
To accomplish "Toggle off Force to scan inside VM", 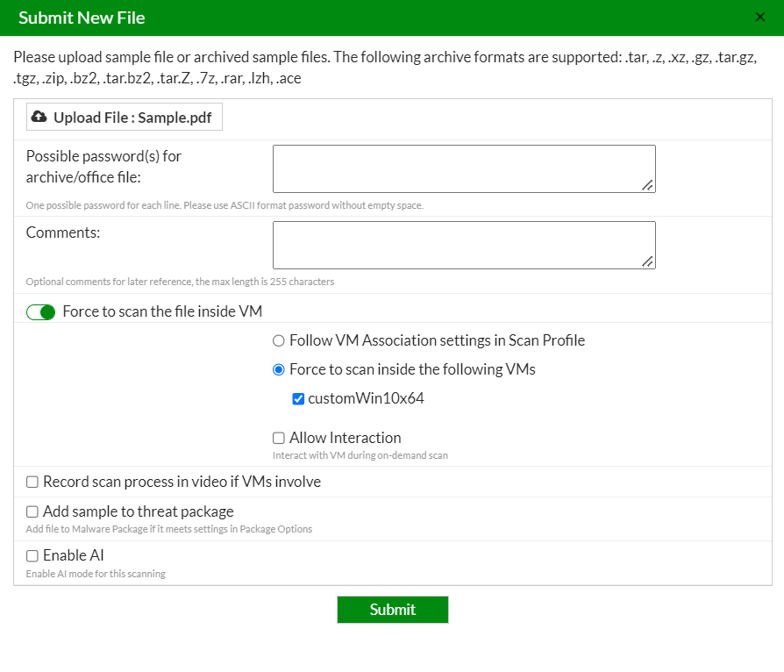I will (x=41, y=311).
